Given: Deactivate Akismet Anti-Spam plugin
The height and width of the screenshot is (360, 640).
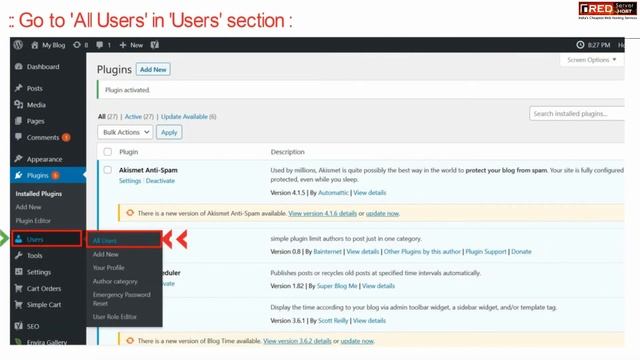Looking at the screenshot, I should (160, 181).
